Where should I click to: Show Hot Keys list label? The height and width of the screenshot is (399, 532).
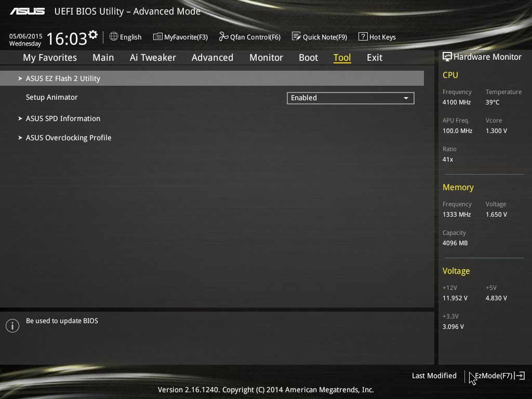tap(382, 37)
